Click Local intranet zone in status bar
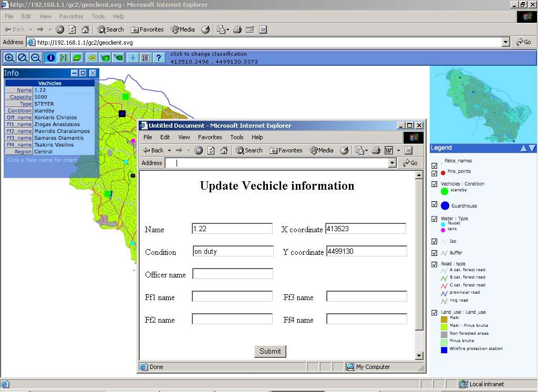This screenshot has height=392, width=538. [482, 384]
